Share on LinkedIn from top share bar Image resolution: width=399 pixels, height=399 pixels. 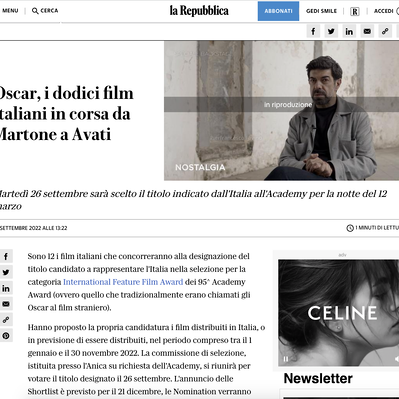(x=349, y=31)
